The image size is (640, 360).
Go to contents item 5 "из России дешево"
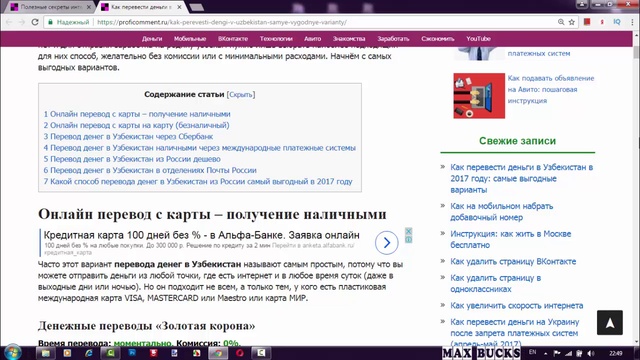[x=132, y=159]
